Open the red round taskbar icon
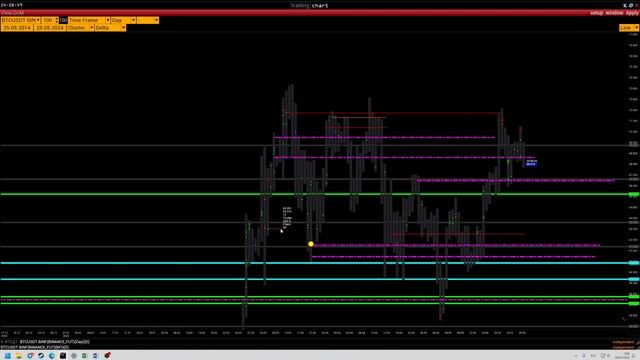Viewport: 640px width, 360px height. point(107,356)
